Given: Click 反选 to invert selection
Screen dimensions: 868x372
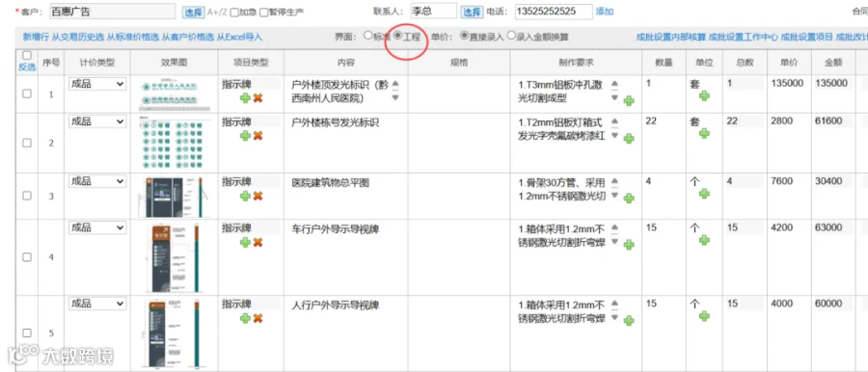Looking at the screenshot, I should click(27, 66).
